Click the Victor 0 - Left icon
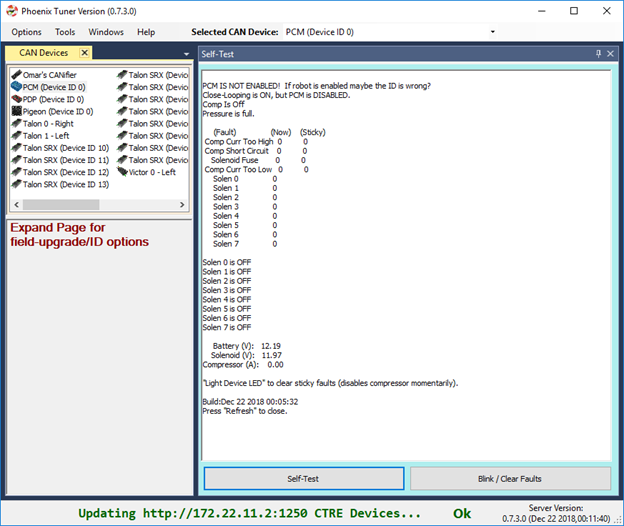Screen dimensions: 624x526 tap(122, 172)
